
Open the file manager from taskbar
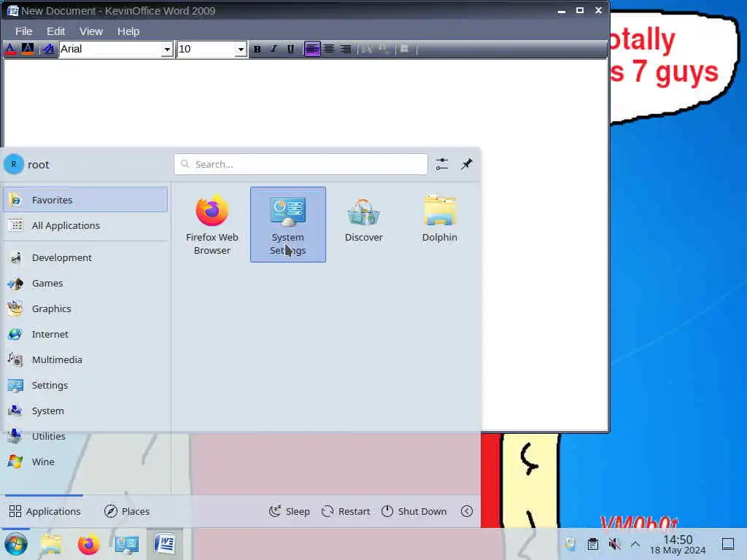click(51, 544)
